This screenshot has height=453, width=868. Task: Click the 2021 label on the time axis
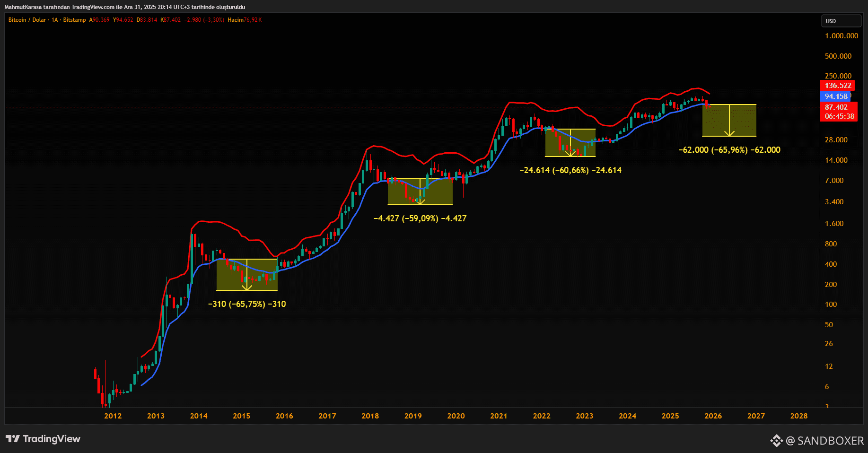point(499,416)
